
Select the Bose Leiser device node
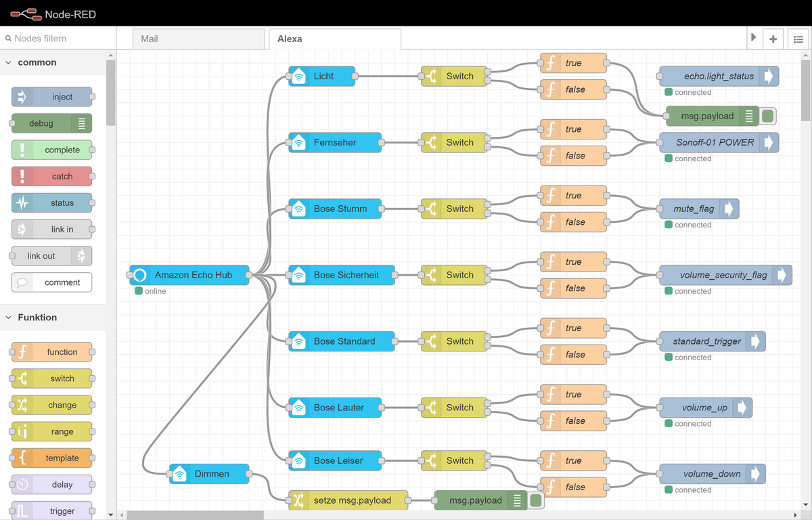(x=335, y=460)
